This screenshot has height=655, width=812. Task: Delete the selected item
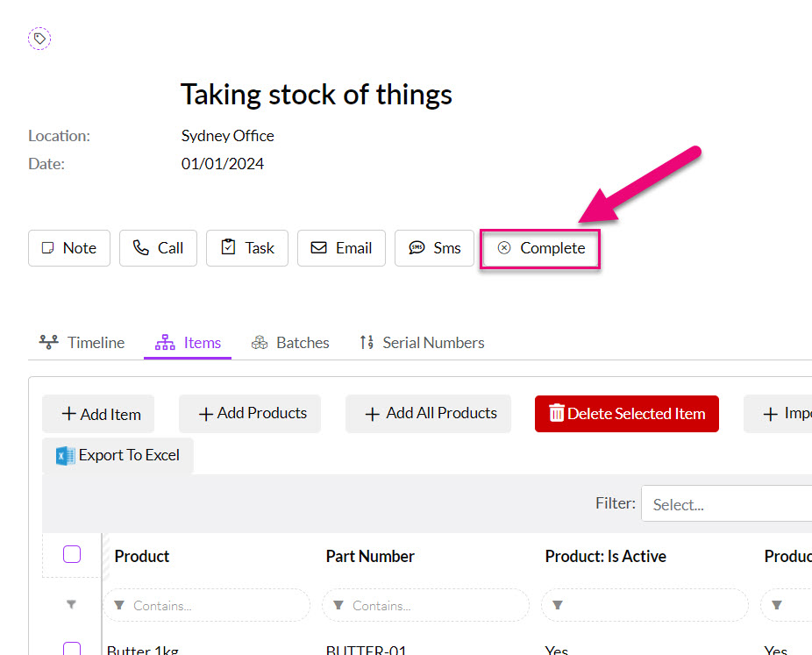point(627,414)
